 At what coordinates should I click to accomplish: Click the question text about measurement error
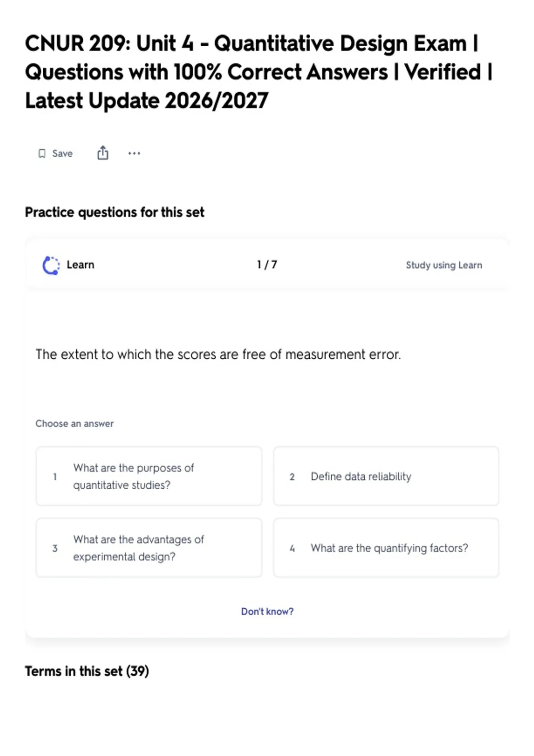(x=218, y=354)
